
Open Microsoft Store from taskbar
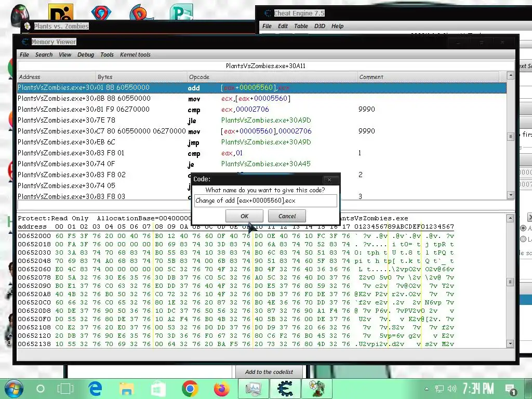tap(158, 389)
